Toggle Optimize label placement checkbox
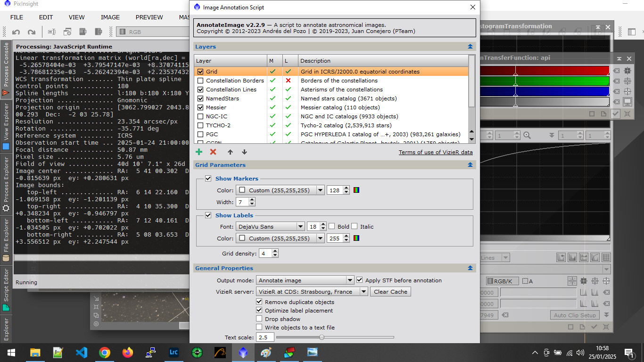 (x=259, y=310)
